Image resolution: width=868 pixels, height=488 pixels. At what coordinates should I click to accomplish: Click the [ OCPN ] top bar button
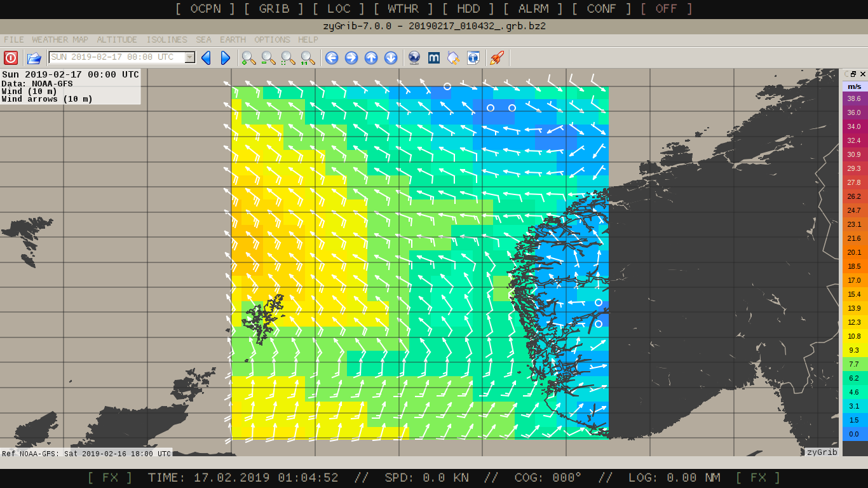[205, 9]
